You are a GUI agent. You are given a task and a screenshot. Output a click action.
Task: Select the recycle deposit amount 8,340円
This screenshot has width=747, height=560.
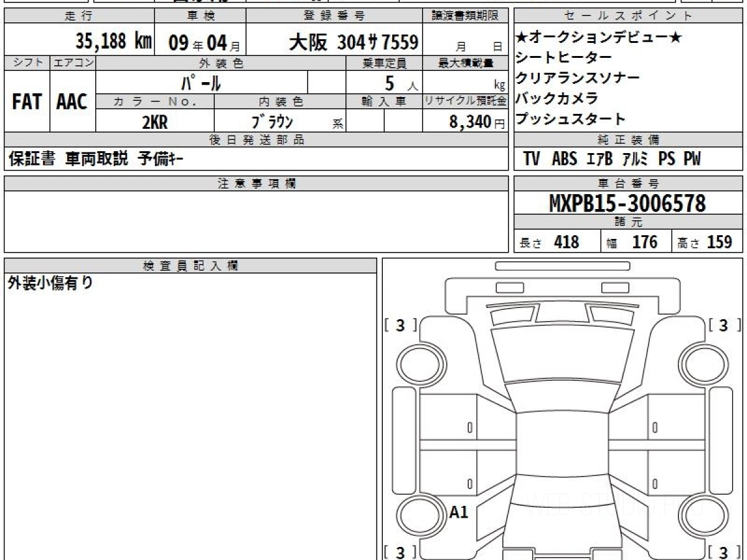click(477, 122)
